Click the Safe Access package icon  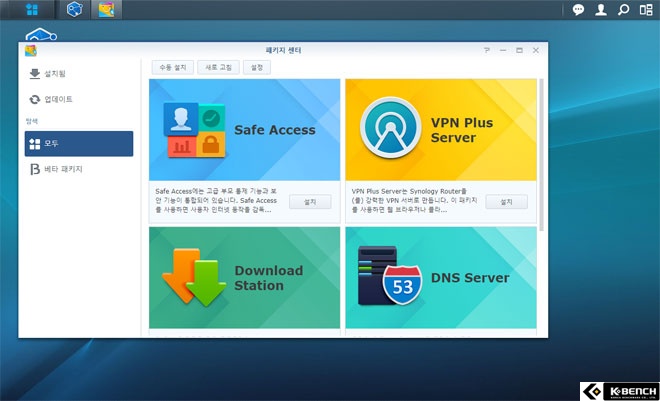(x=194, y=130)
